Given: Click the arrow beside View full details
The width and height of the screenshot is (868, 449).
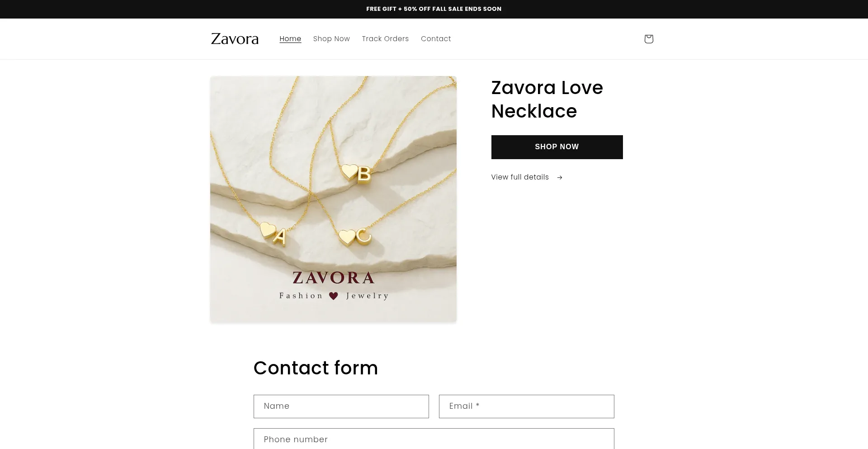Looking at the screenshot, I should coord(560,178).
